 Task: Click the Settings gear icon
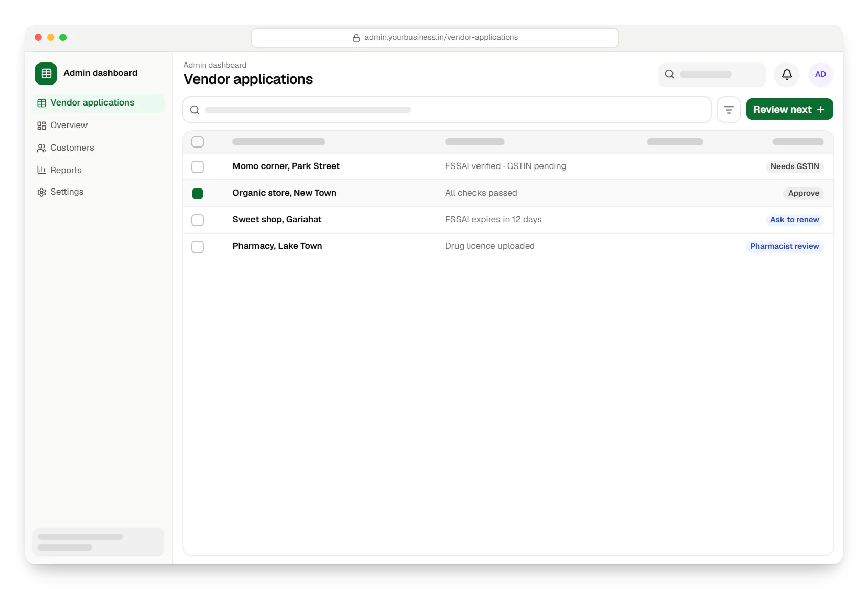tap(41, 192)
